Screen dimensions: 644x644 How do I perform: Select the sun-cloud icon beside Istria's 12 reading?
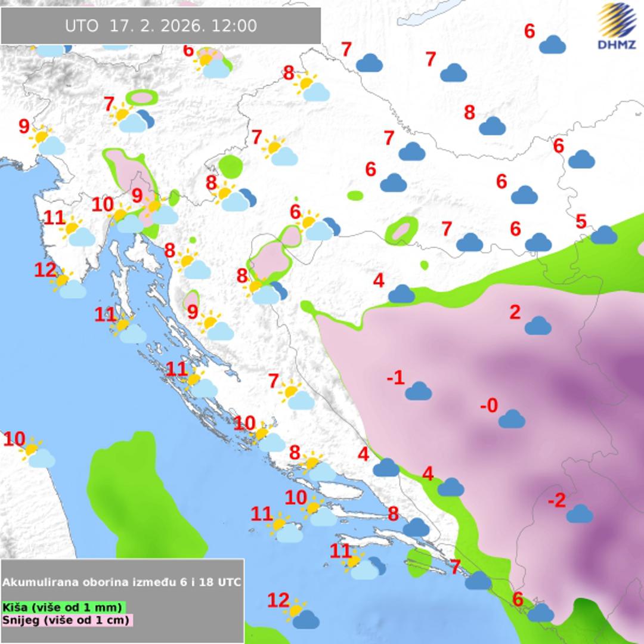[68, 285]
